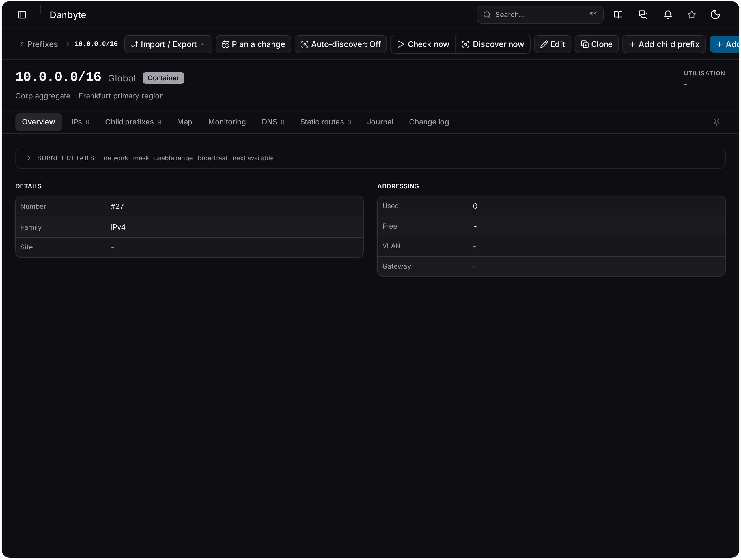This screenshot has height=560, width=741.
Task: Toggle Auto-discover: Off
Action: click(341, 44)
